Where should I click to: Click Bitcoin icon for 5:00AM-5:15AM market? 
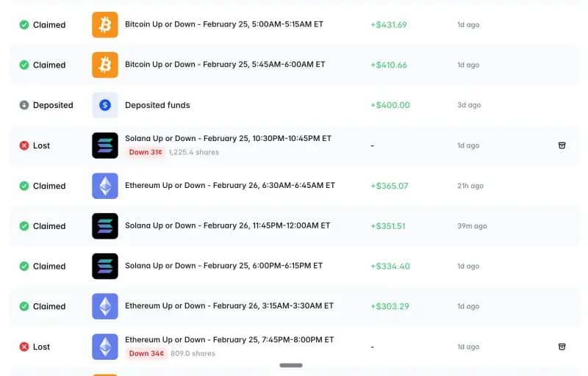point(104,25)
